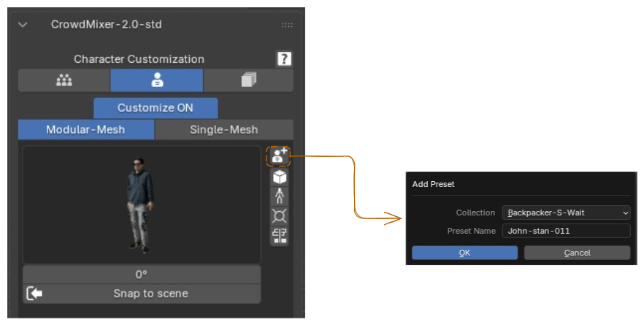Click the Character Customization heading
This screenshot has width=644, height=325.
[139, 59]
